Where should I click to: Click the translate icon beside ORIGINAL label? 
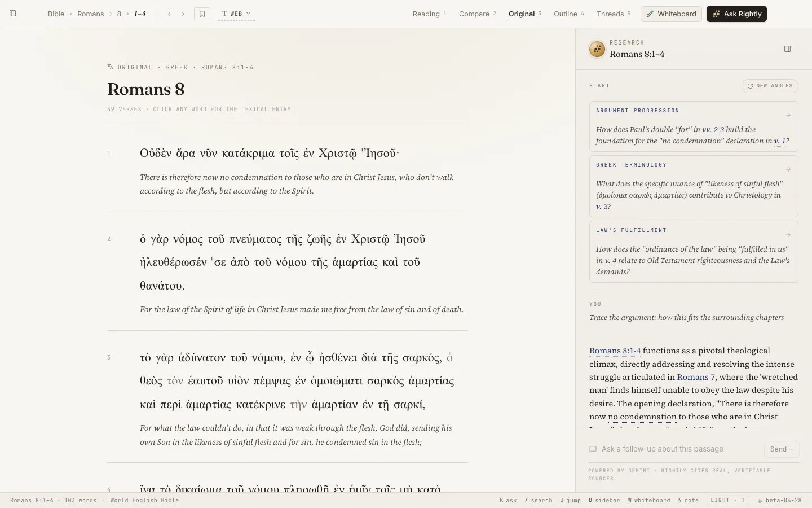[x=111, y=67]
